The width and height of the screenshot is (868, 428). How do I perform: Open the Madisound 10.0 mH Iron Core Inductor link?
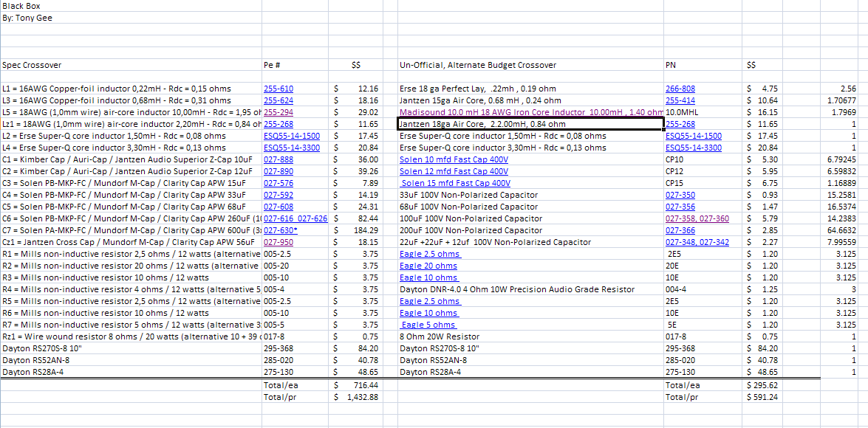point(531,112)
